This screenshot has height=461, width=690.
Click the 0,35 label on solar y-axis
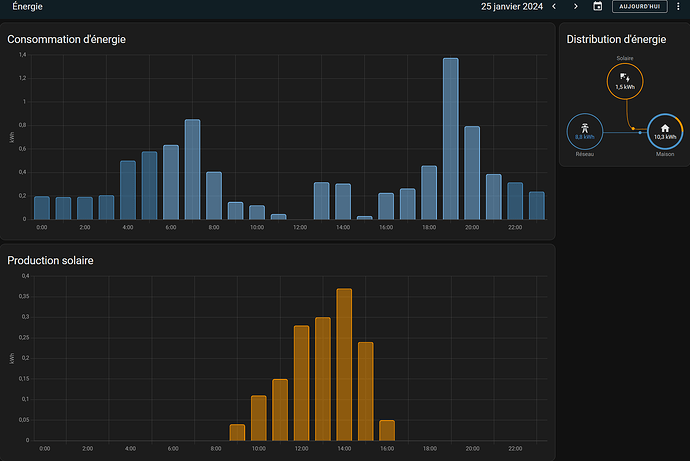pos(24,296)
